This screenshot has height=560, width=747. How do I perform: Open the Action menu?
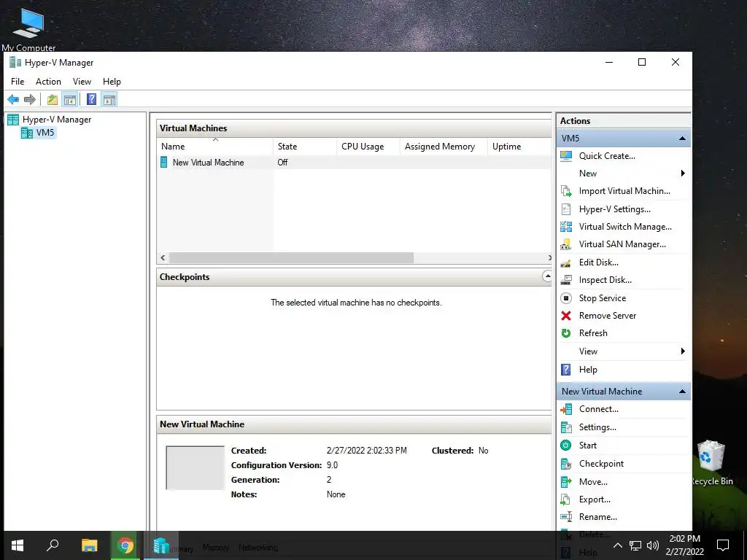[48, 82]
